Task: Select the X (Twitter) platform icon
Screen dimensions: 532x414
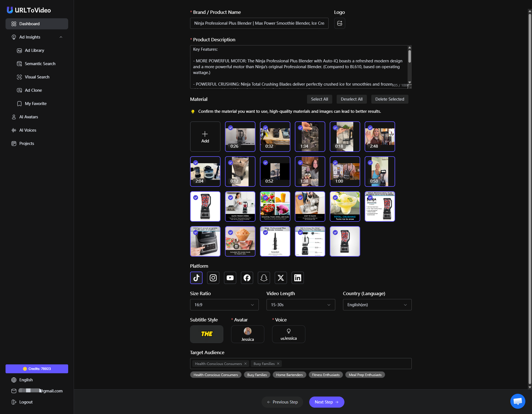Action: [281, 278]
